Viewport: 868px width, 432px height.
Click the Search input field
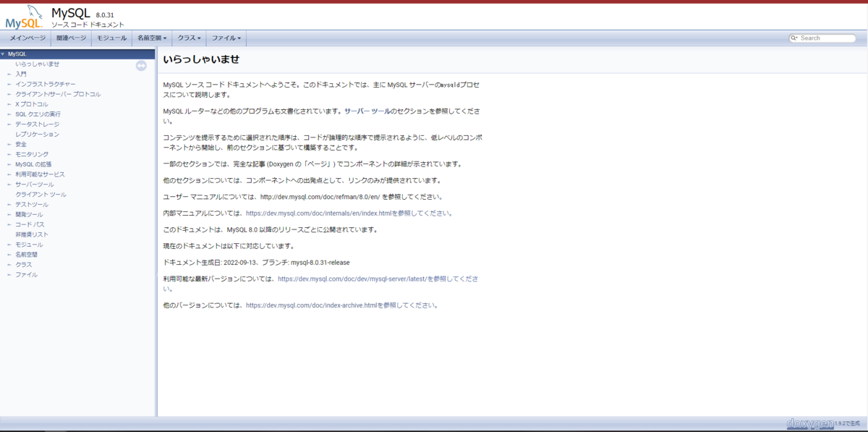pyautogui.click(x=827, y=38)
